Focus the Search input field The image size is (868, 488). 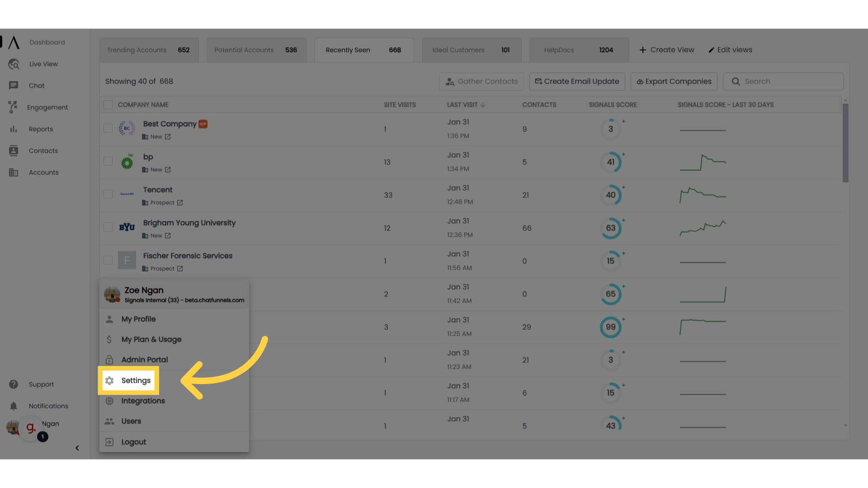(x=783, y=81)
